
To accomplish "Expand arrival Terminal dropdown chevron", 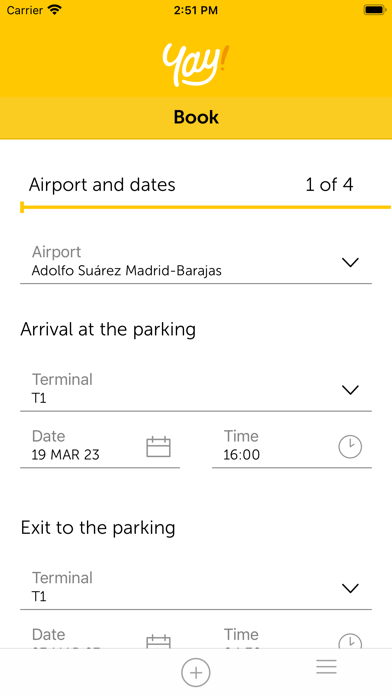I will (x=350, y=390).
